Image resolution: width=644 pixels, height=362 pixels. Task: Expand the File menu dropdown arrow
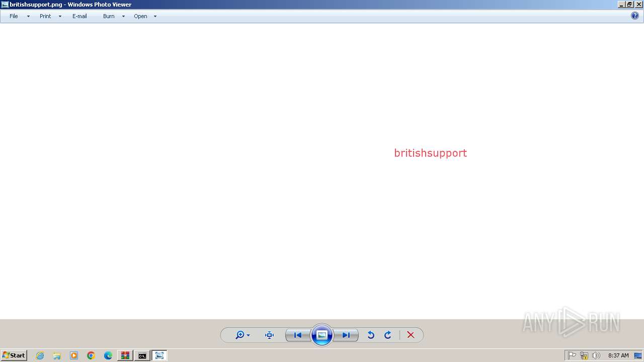point(28,16)
